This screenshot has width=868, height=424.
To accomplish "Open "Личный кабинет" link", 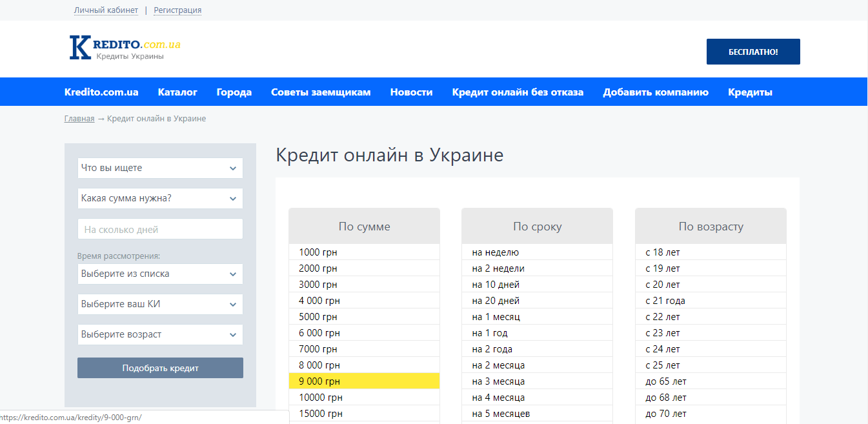I will (x=106, y=10).
